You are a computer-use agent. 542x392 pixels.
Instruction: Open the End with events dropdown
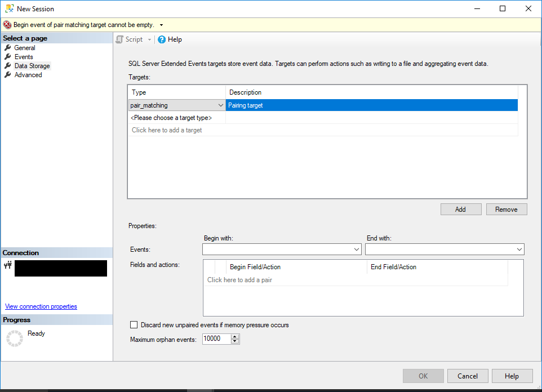(x=519, y=249)
